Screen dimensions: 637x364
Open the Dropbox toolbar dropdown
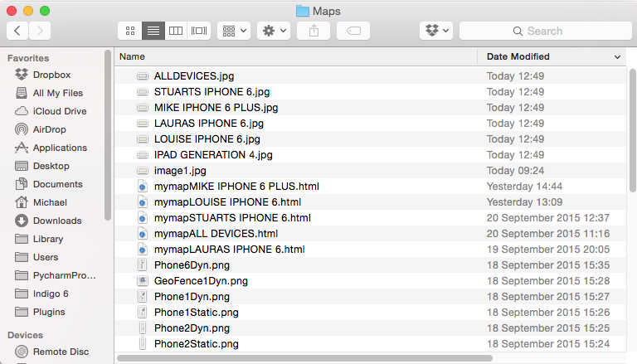[436, 31]
